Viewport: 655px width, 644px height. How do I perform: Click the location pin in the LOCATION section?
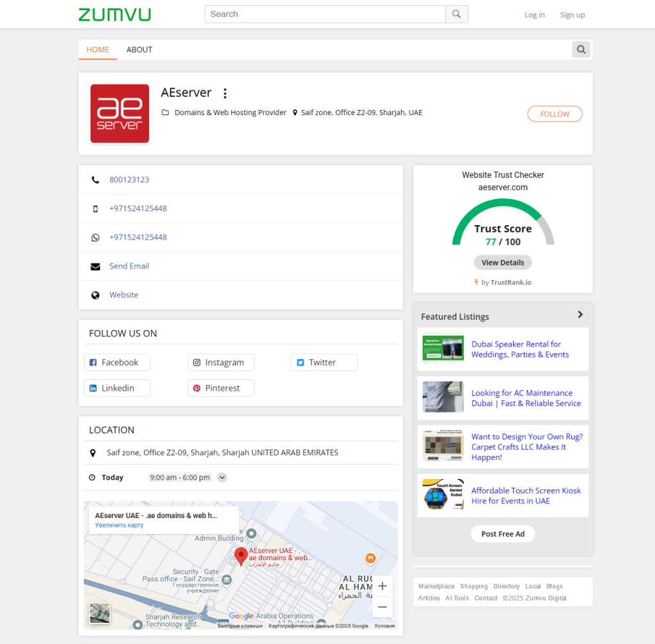pos(93,453)
